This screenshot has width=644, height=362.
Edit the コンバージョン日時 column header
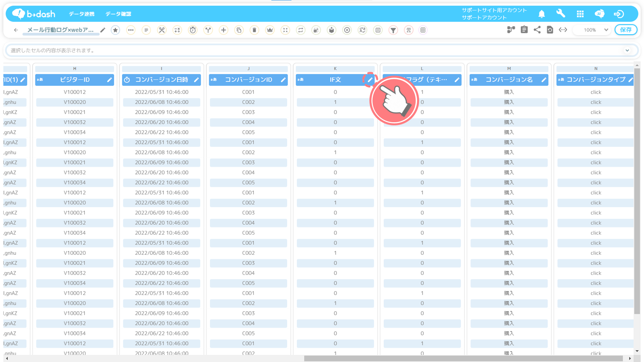pos(196,80)
